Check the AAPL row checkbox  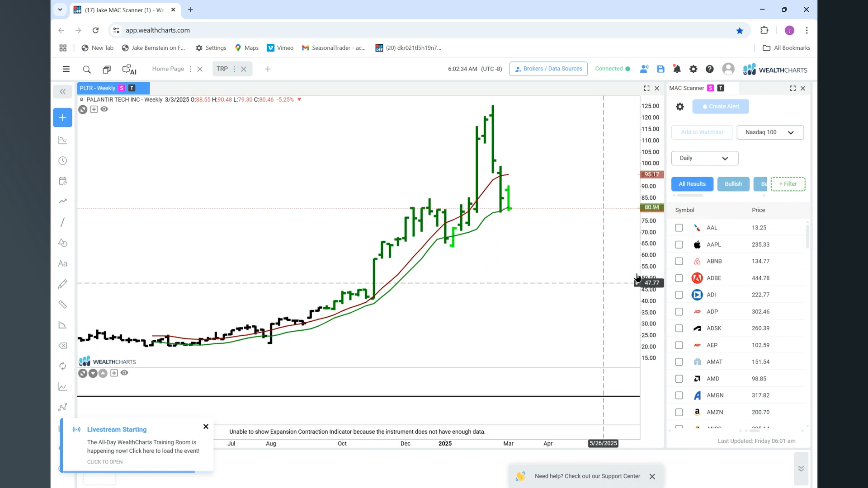679,244
